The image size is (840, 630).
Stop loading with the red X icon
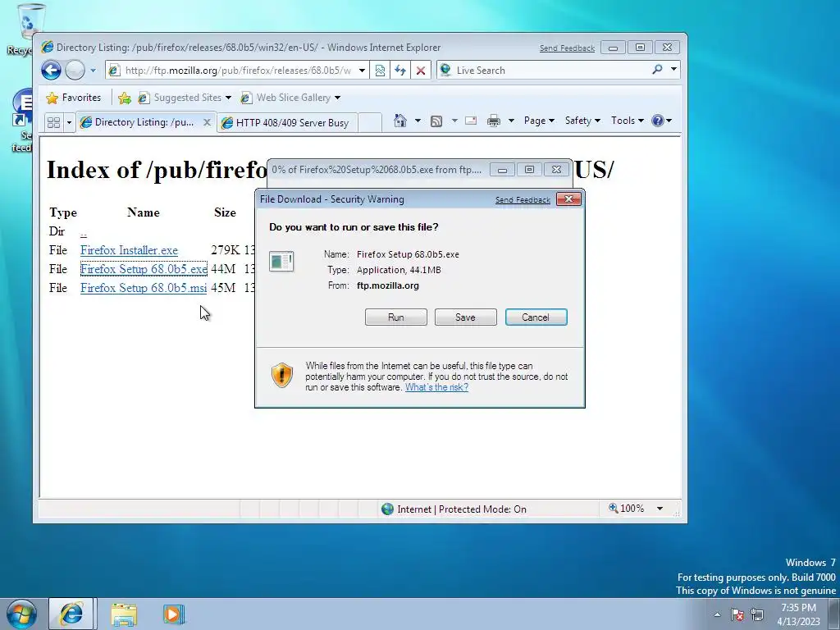[421, 71]
